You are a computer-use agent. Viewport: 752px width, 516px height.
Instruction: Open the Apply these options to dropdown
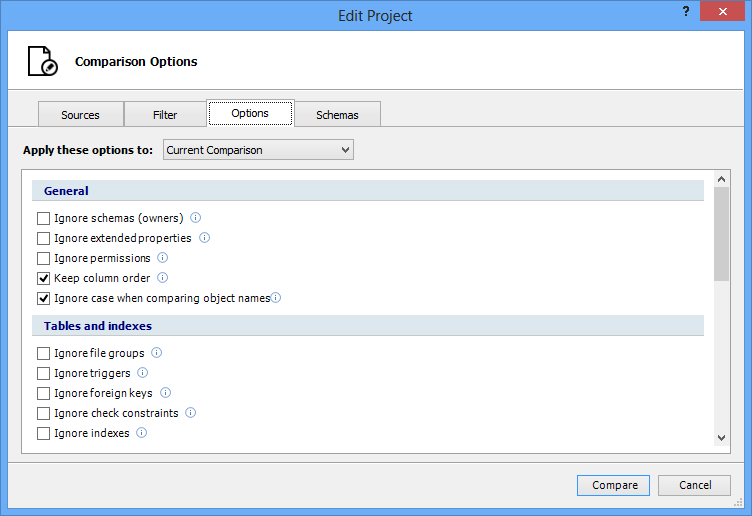258,150
